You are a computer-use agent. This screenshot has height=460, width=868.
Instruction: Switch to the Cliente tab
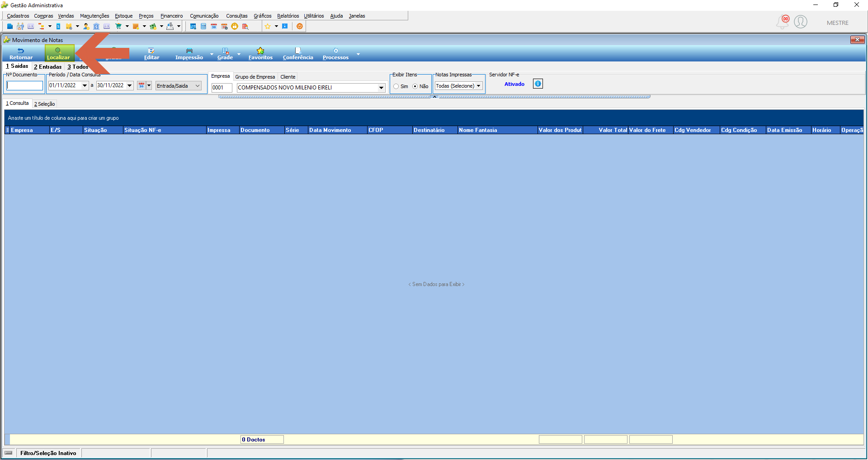point(288,77)
